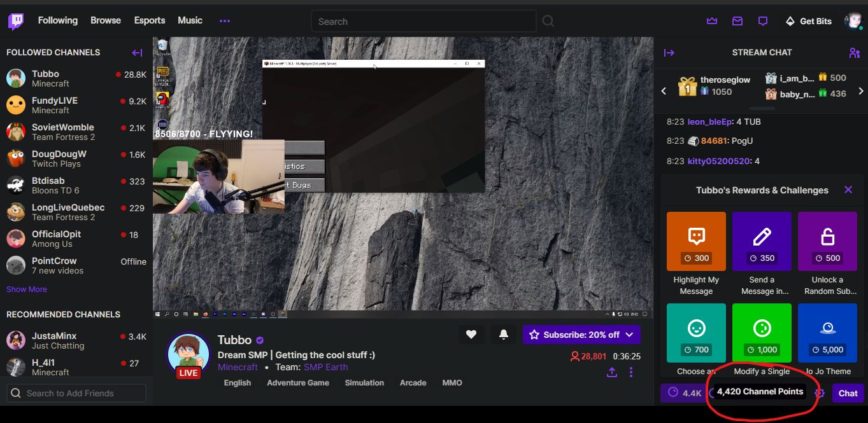Click the Twitch logo home icon

[16, 21]
